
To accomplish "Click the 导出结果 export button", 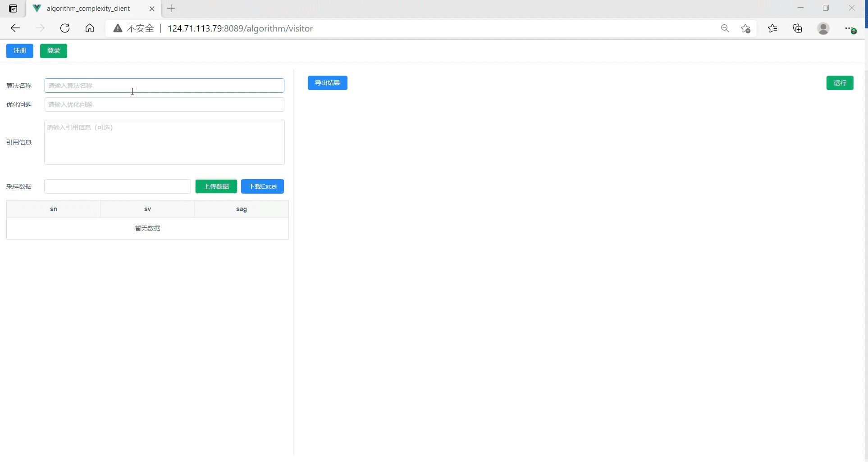I will pyautogui.click(x=327, y=83).
